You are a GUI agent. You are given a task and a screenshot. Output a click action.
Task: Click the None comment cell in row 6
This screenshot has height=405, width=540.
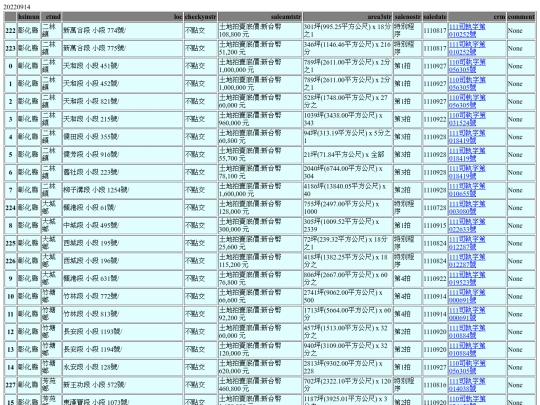(x=521, y=173)
